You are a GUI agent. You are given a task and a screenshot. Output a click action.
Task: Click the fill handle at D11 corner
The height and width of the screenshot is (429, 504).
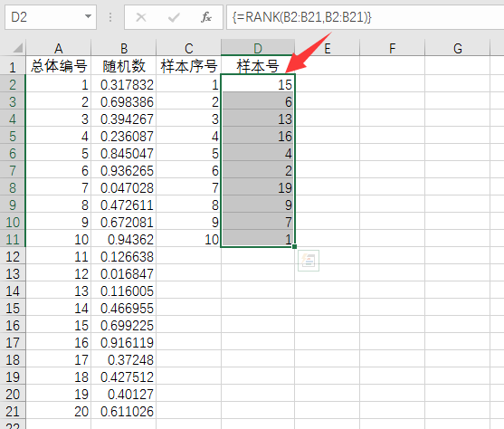pos(294,247)
